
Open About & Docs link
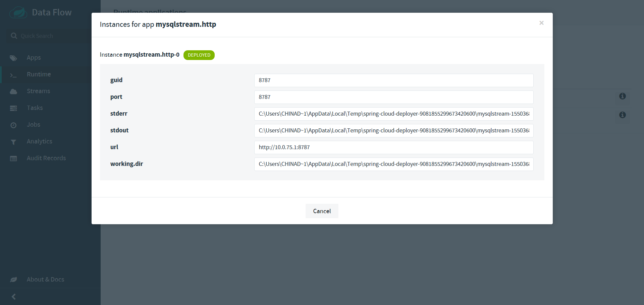(x=45, y=280)
